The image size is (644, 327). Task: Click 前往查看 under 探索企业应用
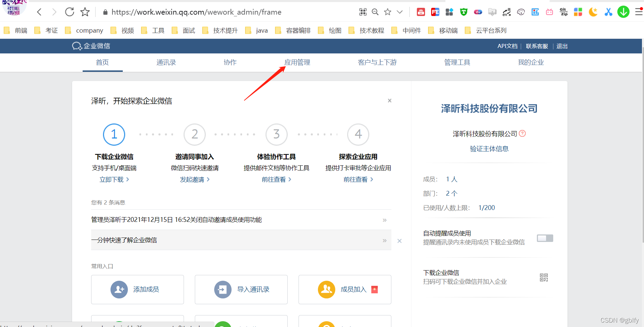point(358,180)
